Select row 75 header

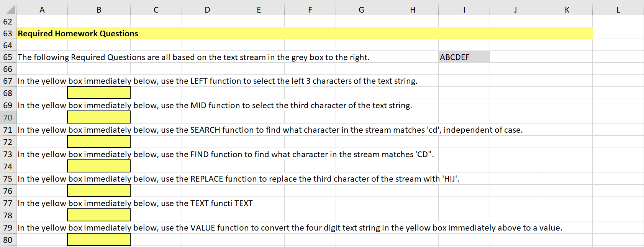click(8, 179)
